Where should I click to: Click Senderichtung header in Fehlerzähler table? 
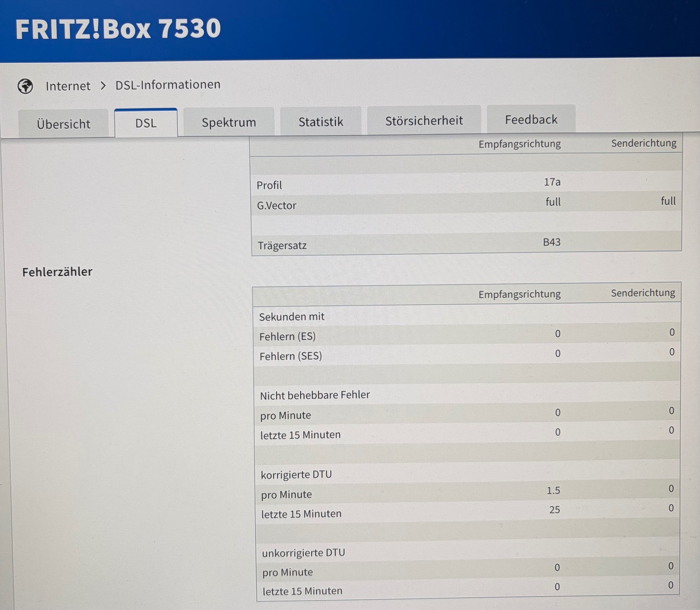coord(643,293)
